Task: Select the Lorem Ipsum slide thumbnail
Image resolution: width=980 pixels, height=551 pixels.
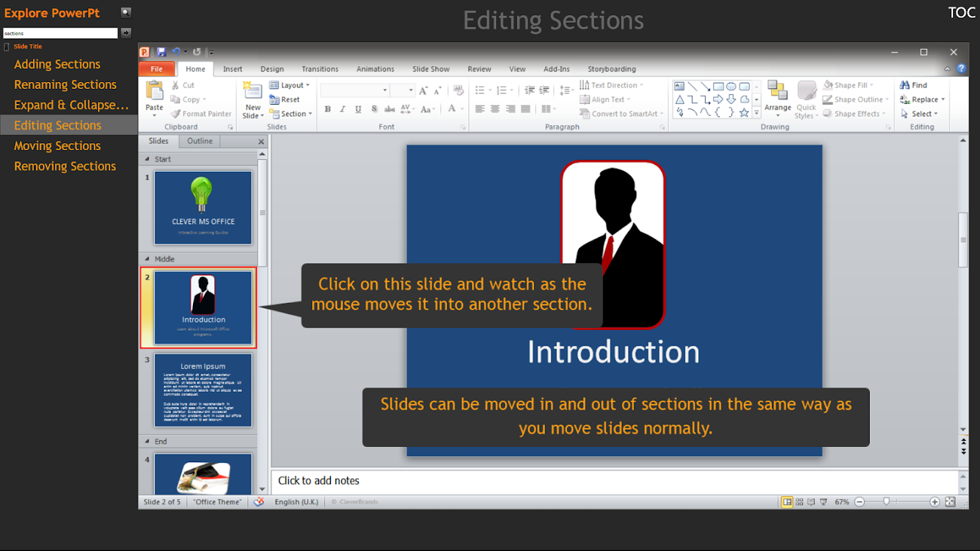Action: (203, 391)
